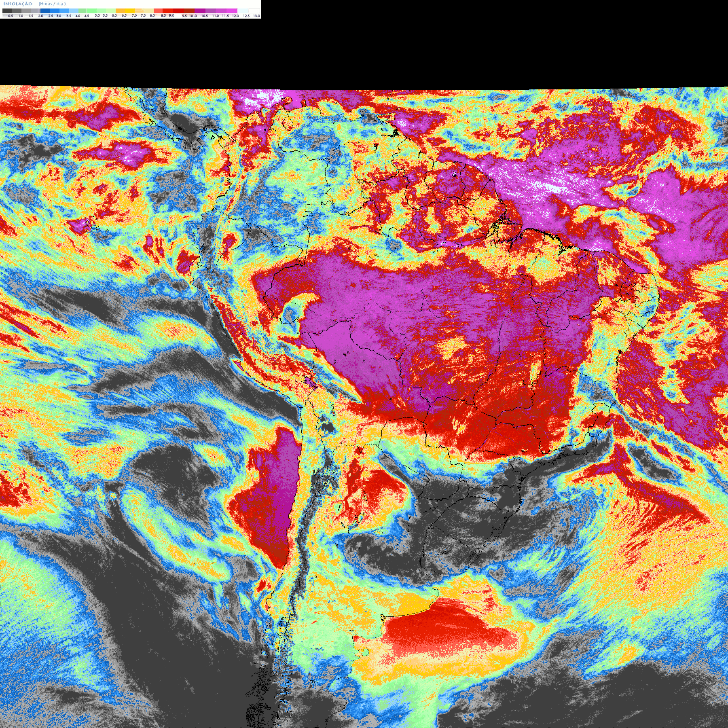Click the 2.0 value on the scale
Image resolution: width=728 pixels, height=728 pixels.
tap(41, 16)
